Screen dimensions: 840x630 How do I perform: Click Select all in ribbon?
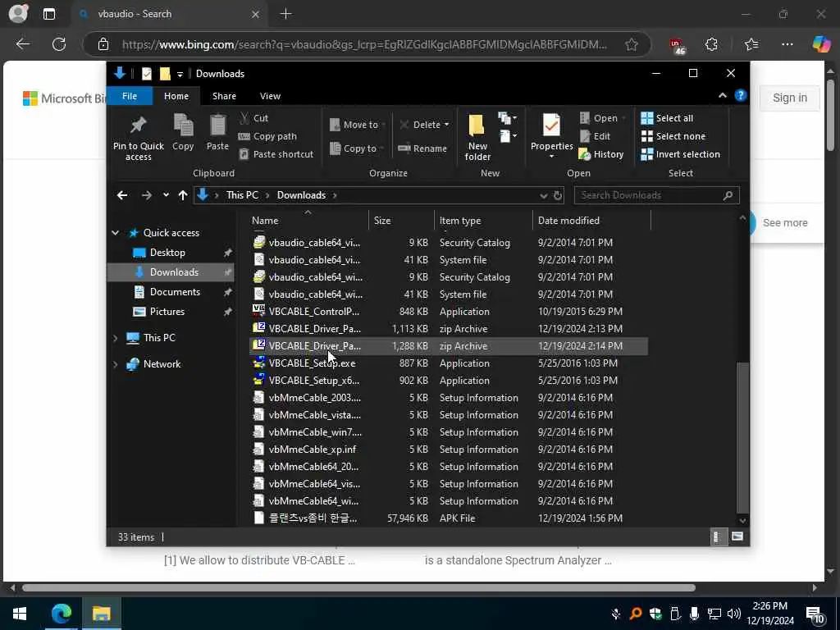667,118
